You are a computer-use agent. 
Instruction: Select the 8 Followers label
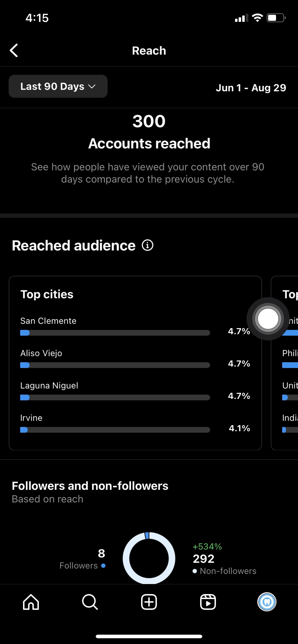83,559
